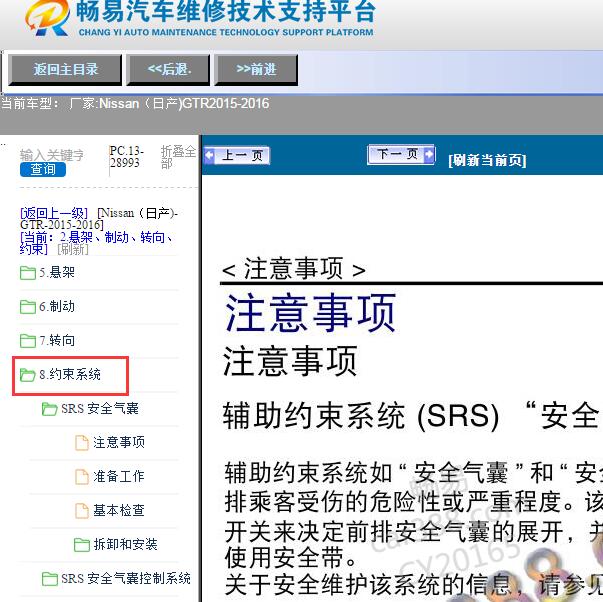Click the 输入关键字 search field

52,155
